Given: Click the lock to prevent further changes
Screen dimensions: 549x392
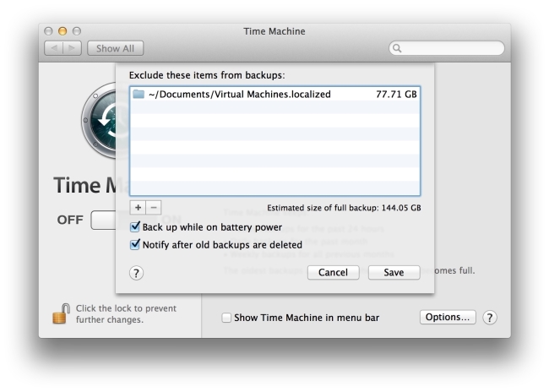Looking at the screenshot, I should 60,313.
